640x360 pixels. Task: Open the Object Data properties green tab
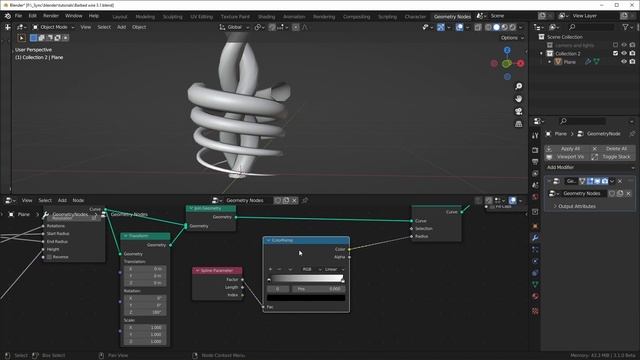tap(535, 284)
